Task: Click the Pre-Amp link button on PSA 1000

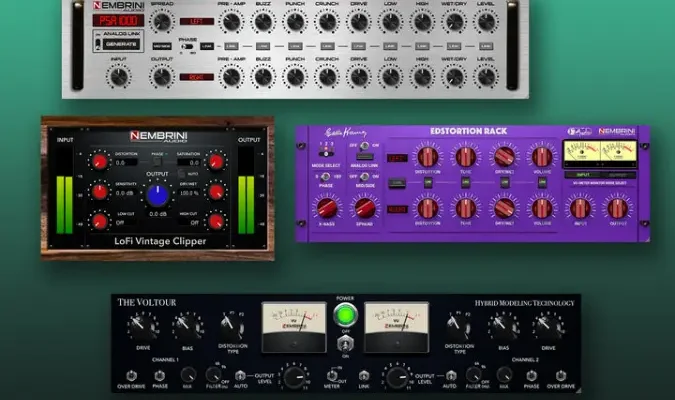Action: click(x=232, y=46)
